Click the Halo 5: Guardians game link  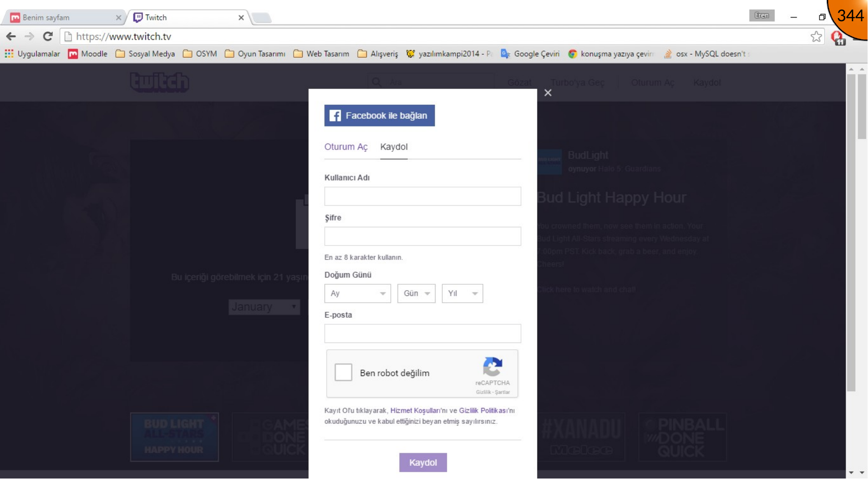click(629, 169)
